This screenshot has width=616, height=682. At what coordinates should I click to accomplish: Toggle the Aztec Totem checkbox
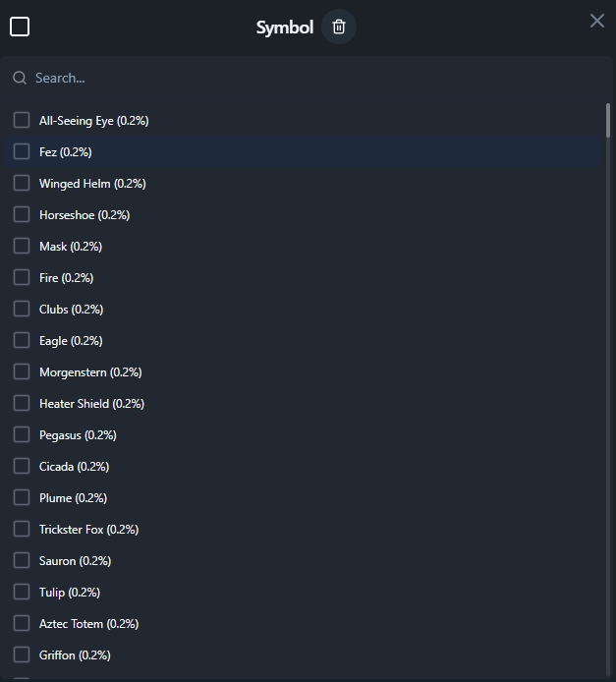click(x=22, y=623)
